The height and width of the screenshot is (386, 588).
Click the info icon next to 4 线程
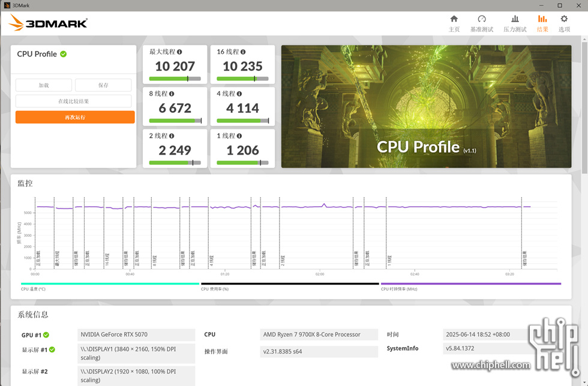pos(239,94)
